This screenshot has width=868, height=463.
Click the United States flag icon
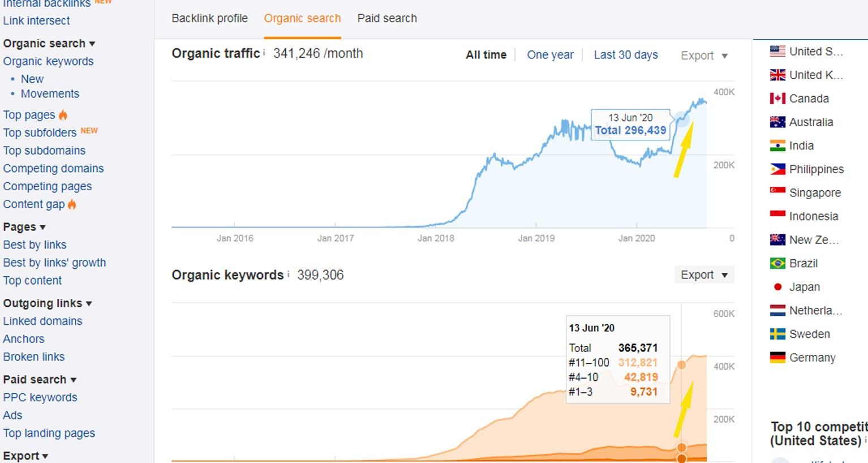tap(776, 51)
